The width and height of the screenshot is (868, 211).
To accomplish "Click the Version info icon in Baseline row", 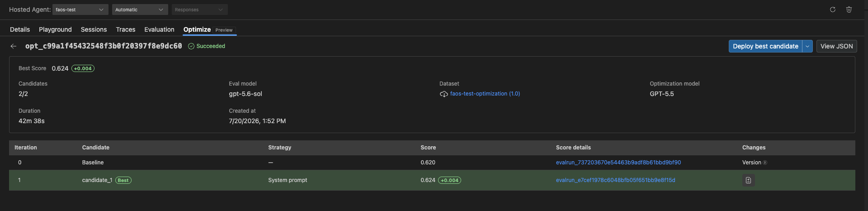I will 765,163.
